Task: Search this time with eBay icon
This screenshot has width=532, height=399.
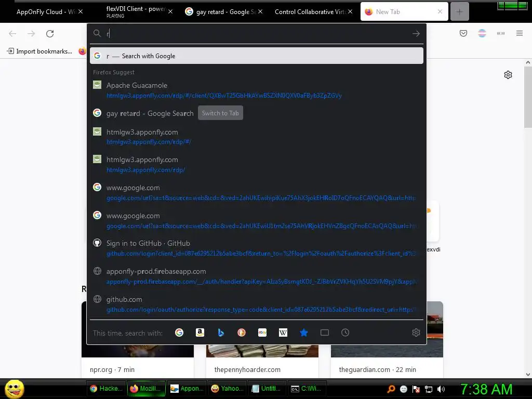Action: (262, 333)
